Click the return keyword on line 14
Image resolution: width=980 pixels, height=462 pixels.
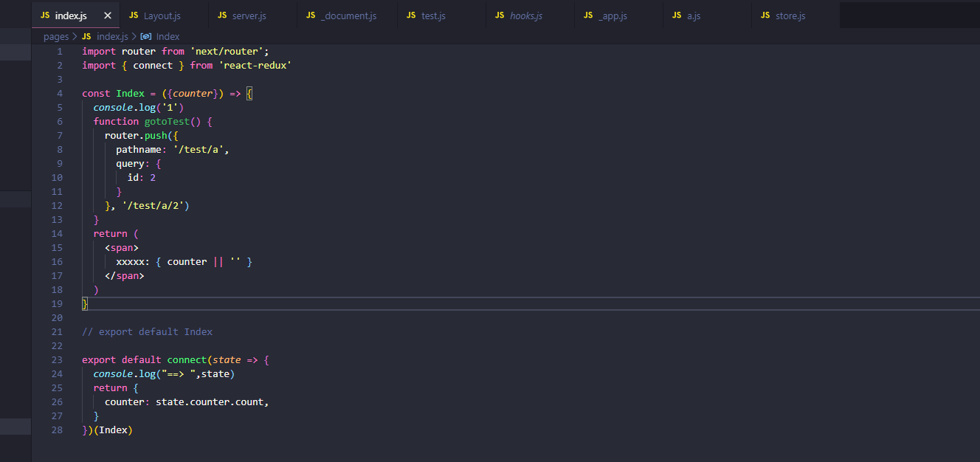111,234
